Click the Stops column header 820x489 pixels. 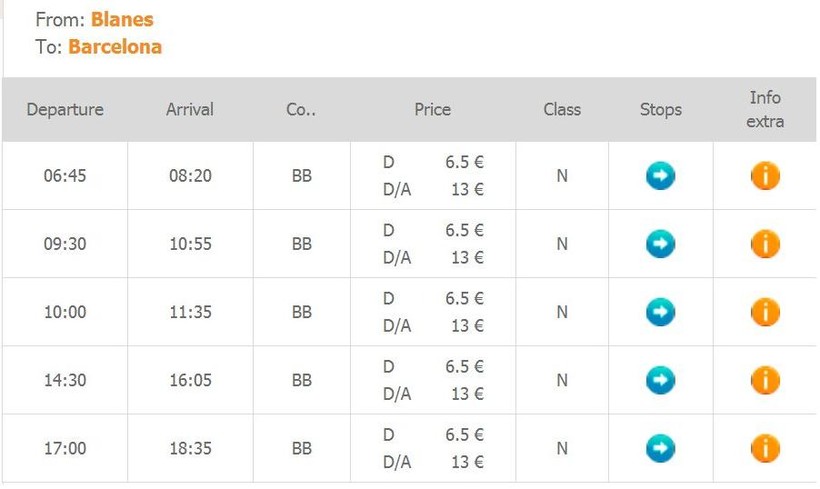click(661, 110)
